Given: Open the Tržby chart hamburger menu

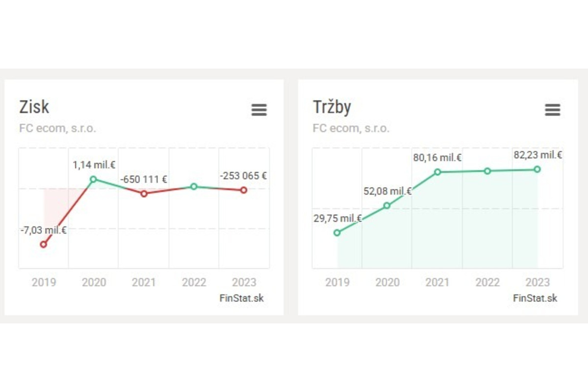Looking at the screenshot, I should [x=552, y=110].
